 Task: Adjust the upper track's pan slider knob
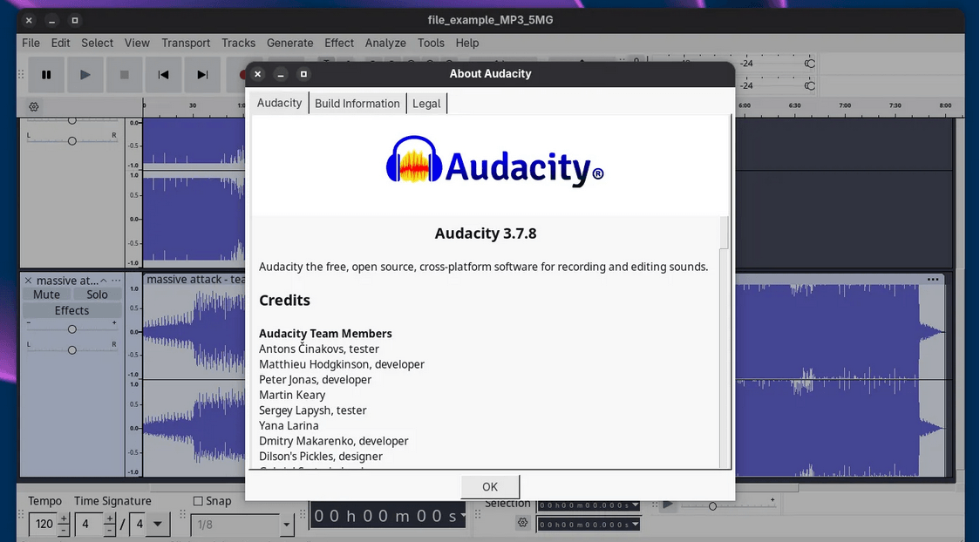click(71, 141)
